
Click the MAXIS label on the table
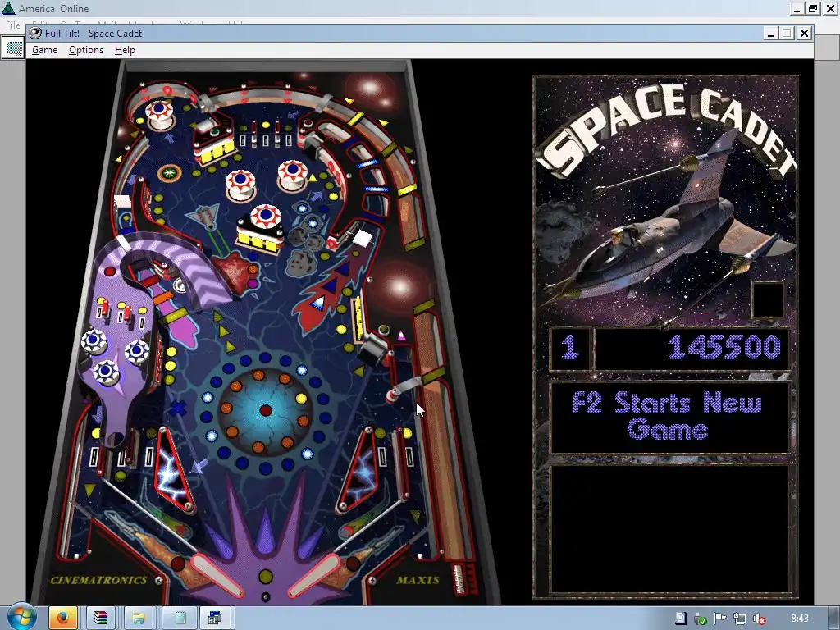pos(418,580)
